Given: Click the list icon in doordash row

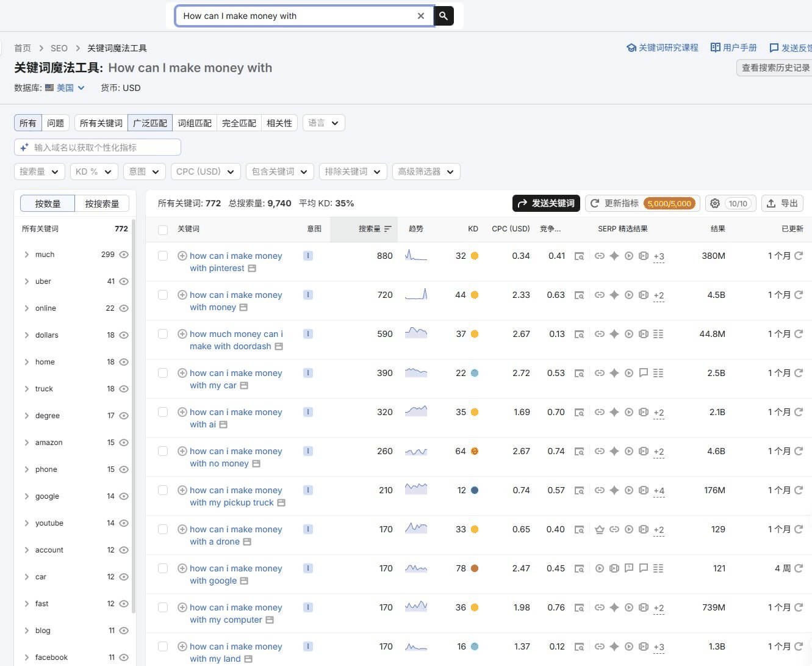Looking at the screenshot, I should pos(658,334).
